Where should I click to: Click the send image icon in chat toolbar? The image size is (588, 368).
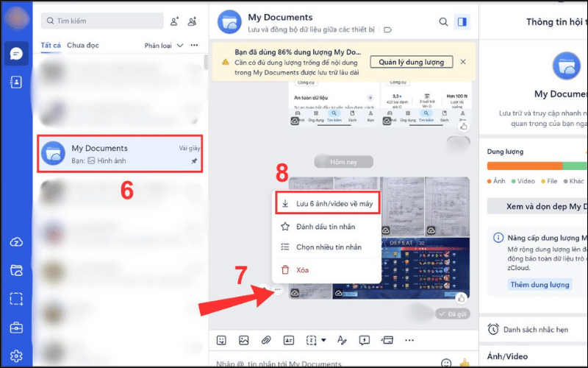pos(244,340)
